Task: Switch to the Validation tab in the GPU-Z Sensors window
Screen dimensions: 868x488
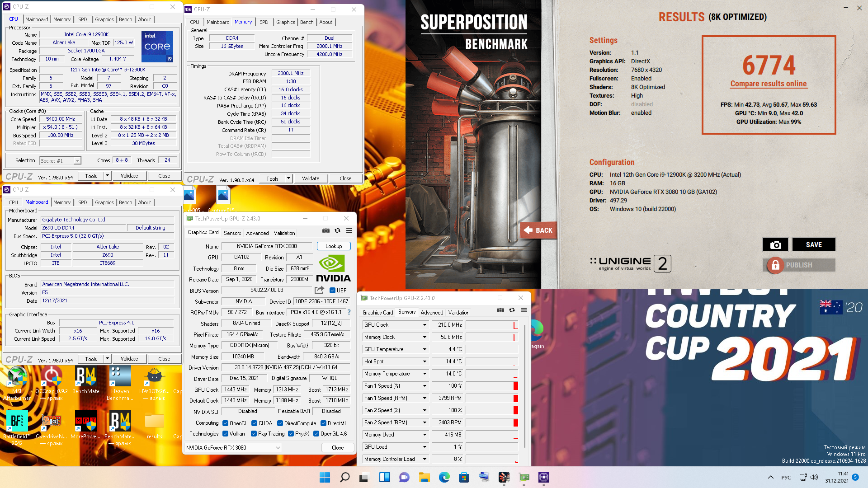Action: (x=459, y=313)
